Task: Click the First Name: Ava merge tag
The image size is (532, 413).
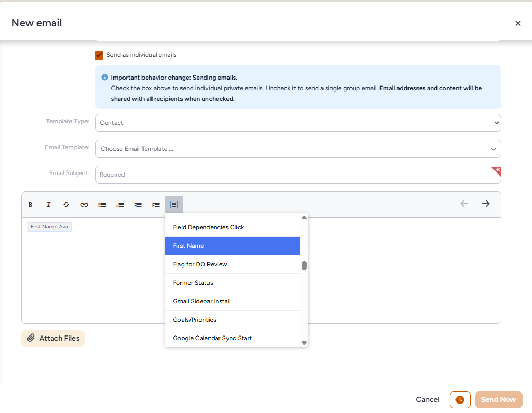Action: (x=49, y=226)
